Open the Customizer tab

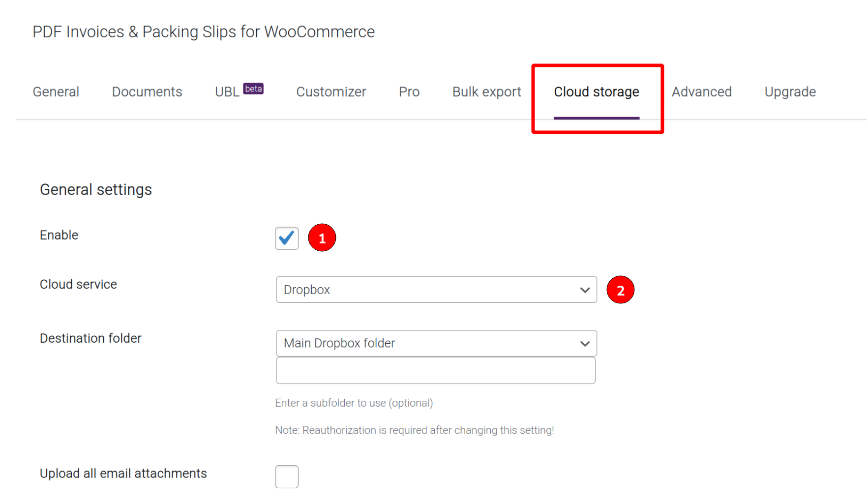330,91
